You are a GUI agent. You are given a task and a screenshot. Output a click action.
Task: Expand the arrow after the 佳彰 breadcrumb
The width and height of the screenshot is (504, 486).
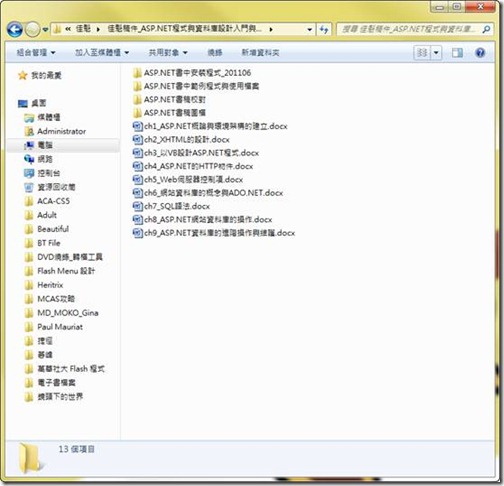(x=98, y=29)
